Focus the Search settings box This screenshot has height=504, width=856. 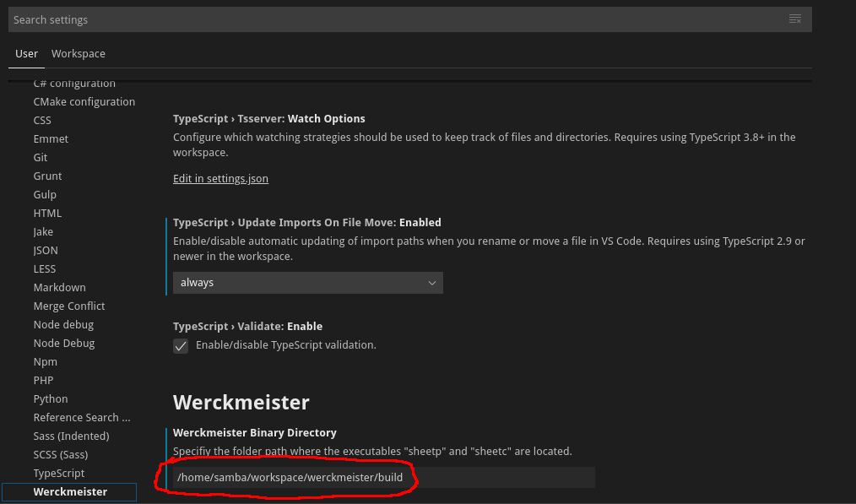[410, 19]
